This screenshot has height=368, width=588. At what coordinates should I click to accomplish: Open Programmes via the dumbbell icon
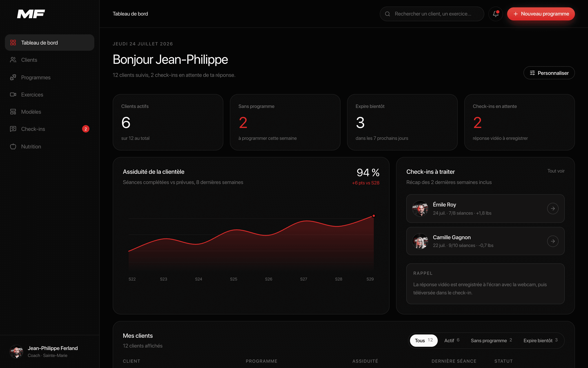pos(13,77)
